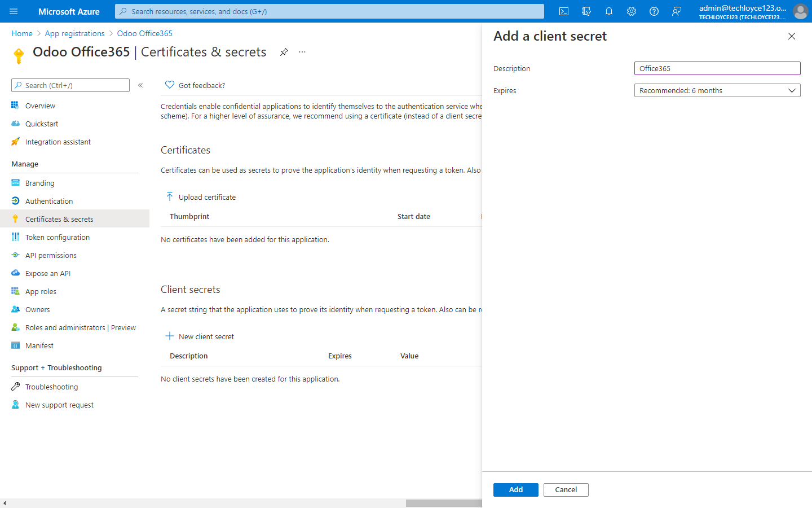Click Upload certificate
The height and width of the screenshot is (508, 812).
pos(207,197)
